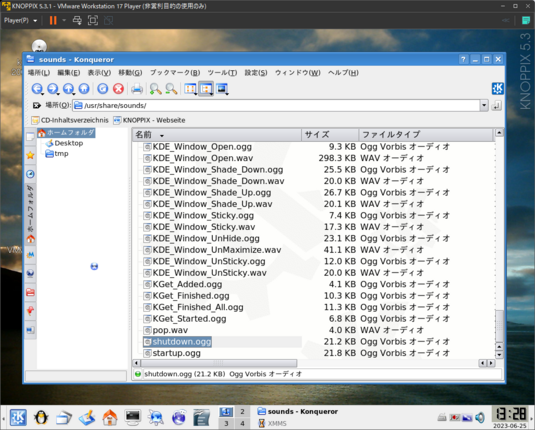The width and height of the screenshot is (535, 430).
Task: Switch to icon view mode
Action: [189, 88]
